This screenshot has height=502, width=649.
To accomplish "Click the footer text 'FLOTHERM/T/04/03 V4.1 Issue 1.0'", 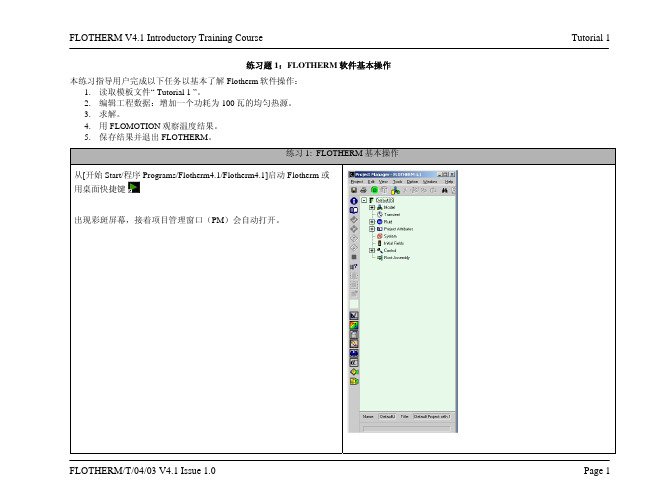I will pos(142,471).
